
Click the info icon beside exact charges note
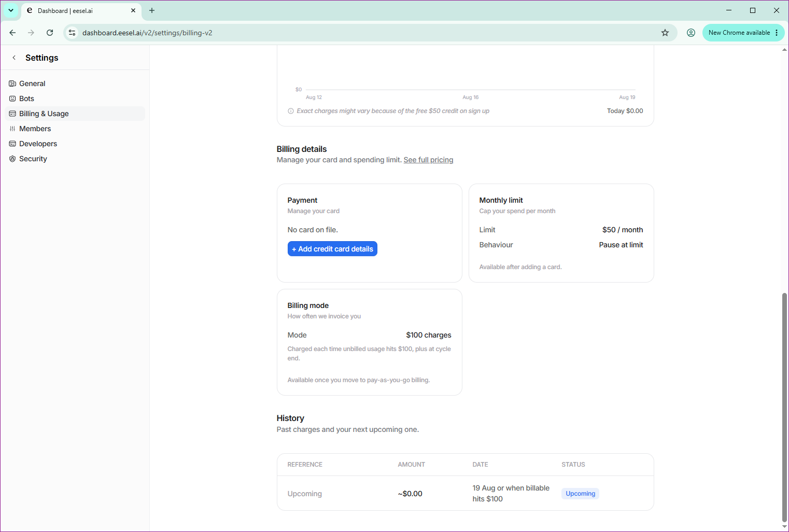pos(291,111)
